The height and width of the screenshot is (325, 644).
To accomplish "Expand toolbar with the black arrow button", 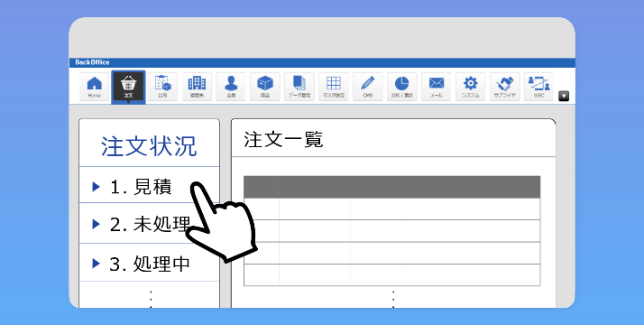I will pos(564,96).
